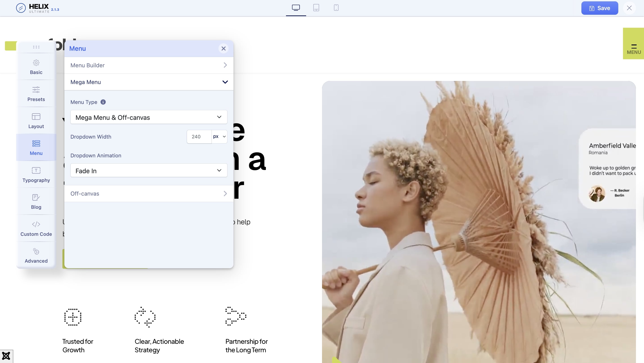This screenshot has width=644, height=363.
Task: Open the Presets sliders icon
Action: click(x=36, y=90)
